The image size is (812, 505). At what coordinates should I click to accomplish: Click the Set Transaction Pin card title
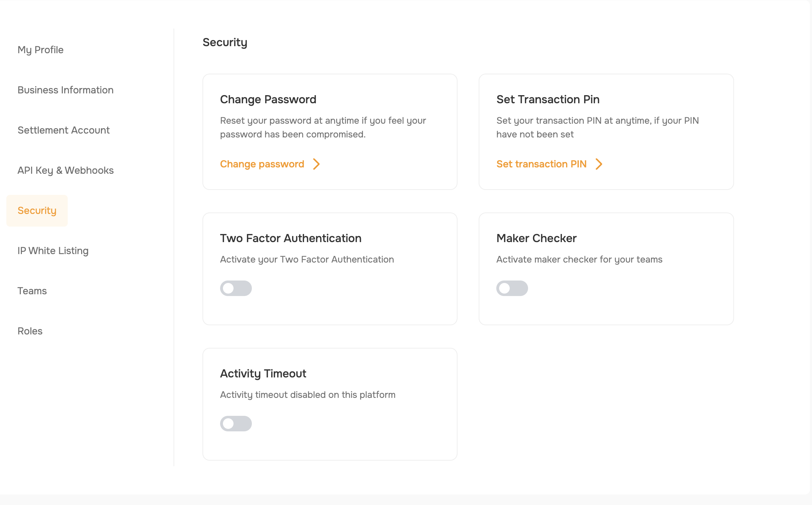click(548, 99)
